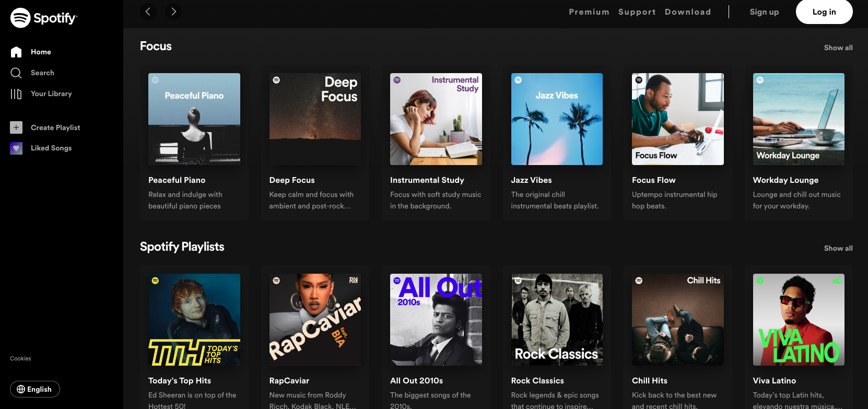Click 'Keep calm and focus with' description
The height and width of the screenshot is (409, 868).
pyautogui.click(x=311, y=194)
